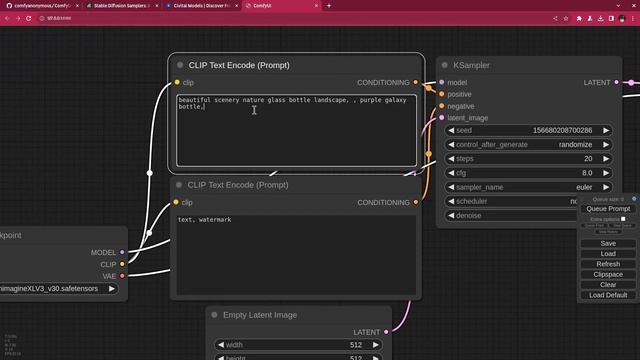Open a new browser tab with plus
Image resolution: width=640 pixels, height=360 pixels.
point(329,6)
